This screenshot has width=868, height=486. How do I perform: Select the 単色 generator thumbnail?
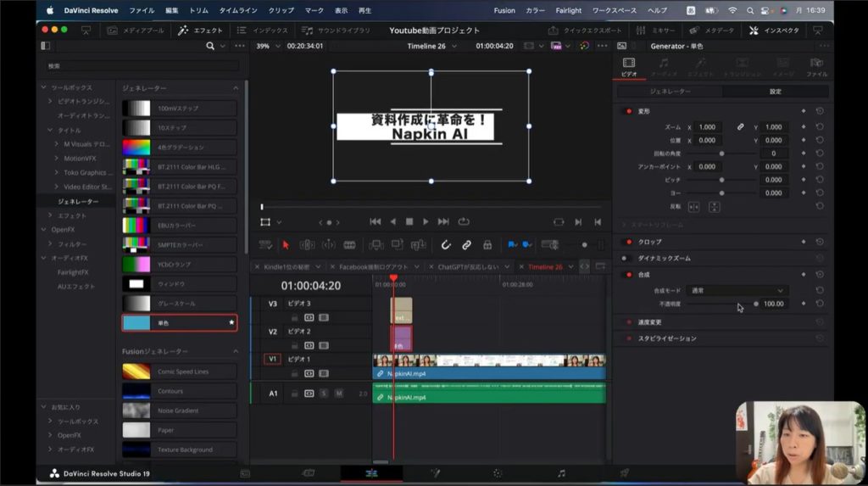(x=136, y=323)
